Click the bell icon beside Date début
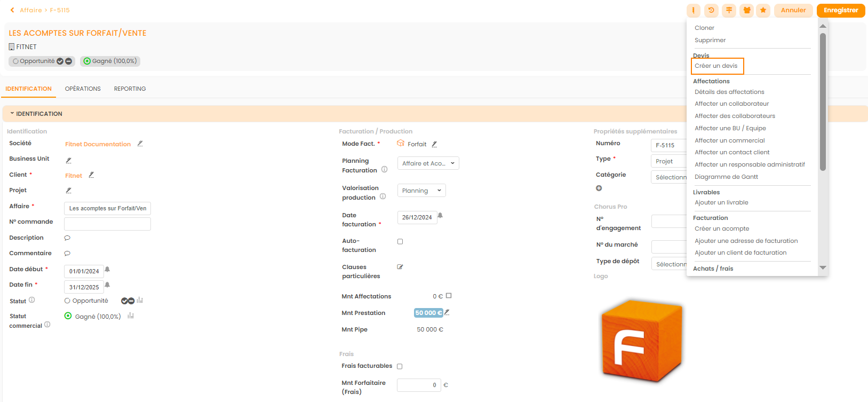 click(107, 270)
